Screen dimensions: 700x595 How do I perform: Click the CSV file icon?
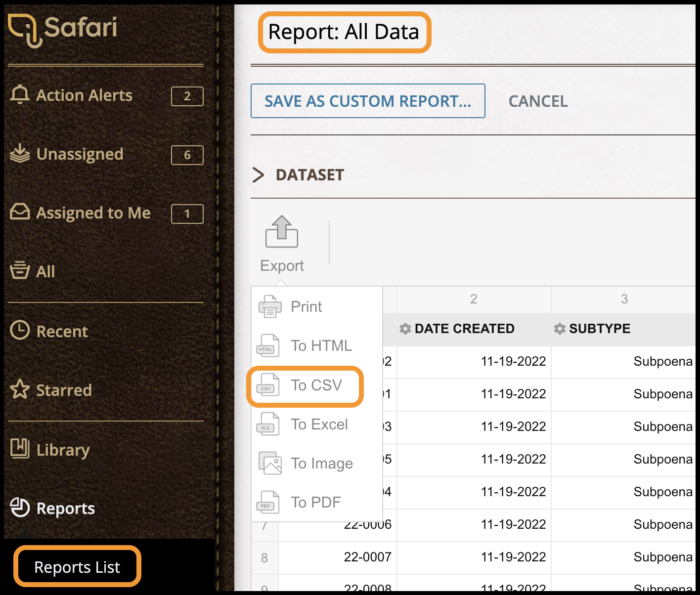[267, 385]
